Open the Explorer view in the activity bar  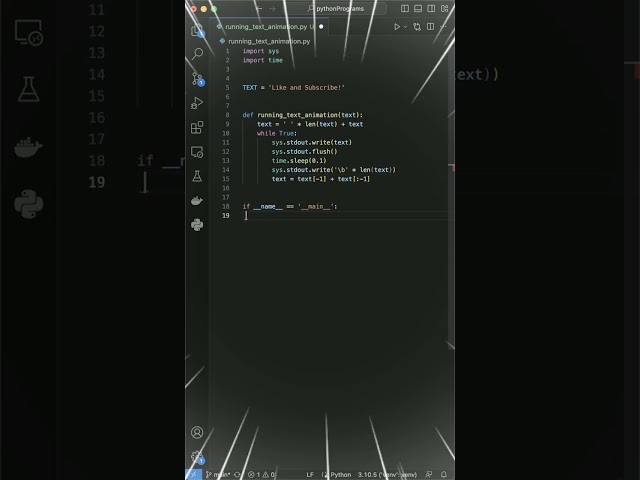pyautogui.click(x=197, y=30)
